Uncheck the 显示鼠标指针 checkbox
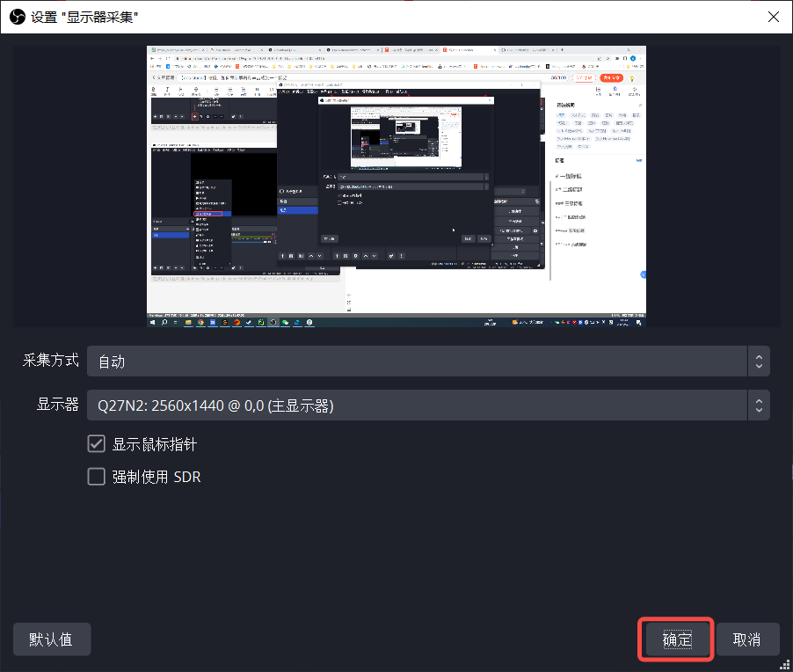 96,443
